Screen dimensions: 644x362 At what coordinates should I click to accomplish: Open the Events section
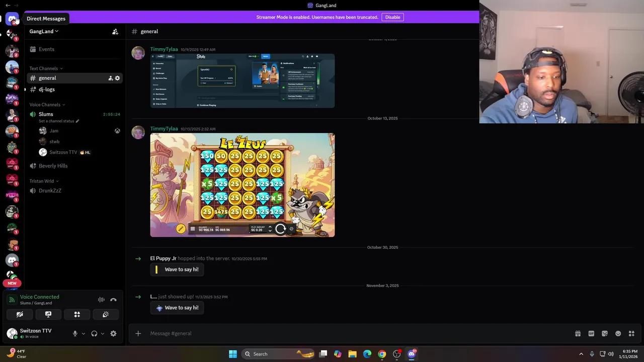pos(74,49)
